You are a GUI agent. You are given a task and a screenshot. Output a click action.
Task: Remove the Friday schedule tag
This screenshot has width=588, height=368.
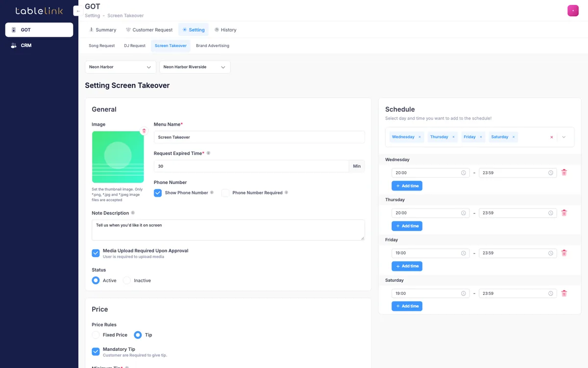481,137
